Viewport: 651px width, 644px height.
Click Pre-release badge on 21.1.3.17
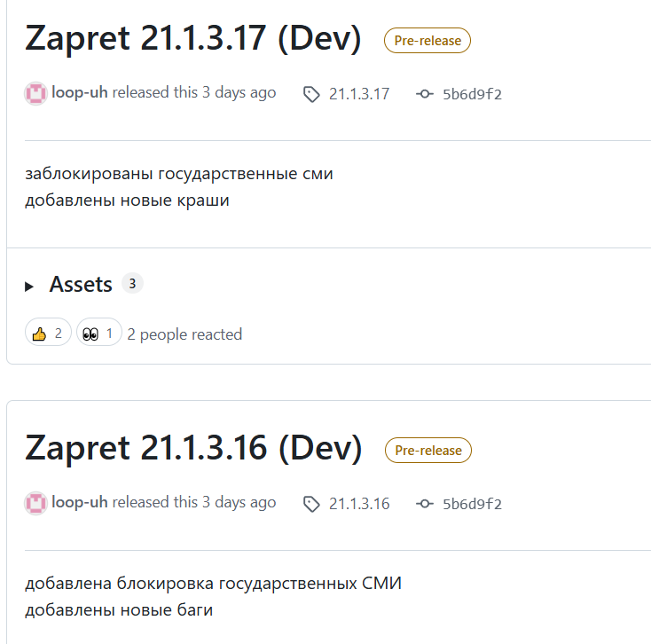click(427, 40)
